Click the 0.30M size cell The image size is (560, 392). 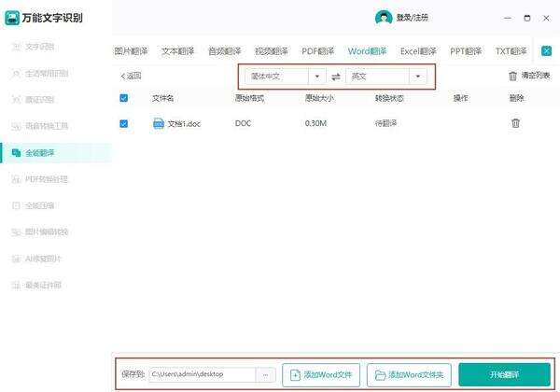pyautogui.click(x=315, y=123)
